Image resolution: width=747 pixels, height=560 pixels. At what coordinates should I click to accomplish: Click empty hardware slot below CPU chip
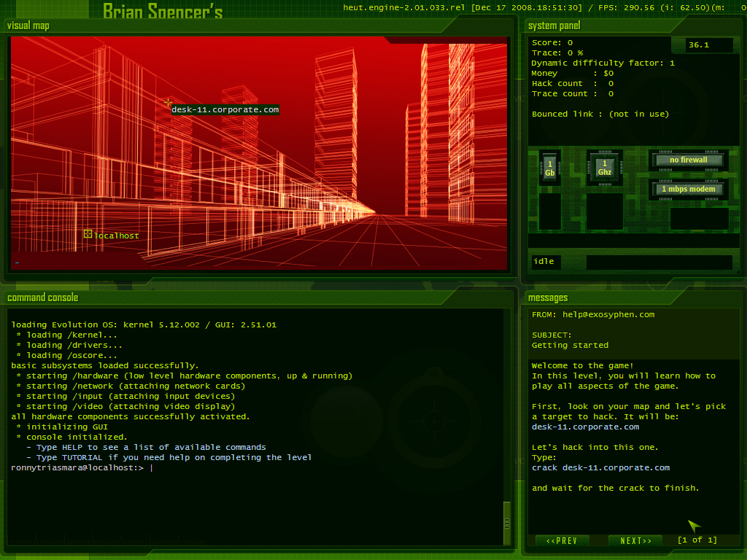tap(605, 211)
